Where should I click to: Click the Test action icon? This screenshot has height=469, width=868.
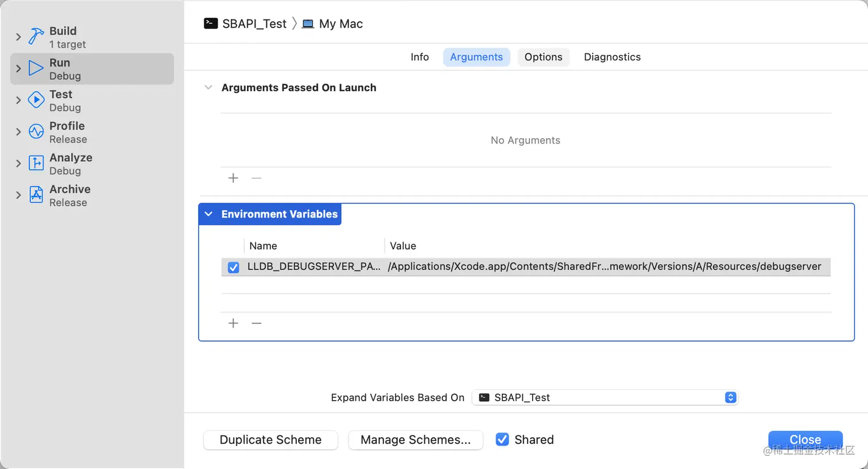pyautogui.click(x=36, y=100)
